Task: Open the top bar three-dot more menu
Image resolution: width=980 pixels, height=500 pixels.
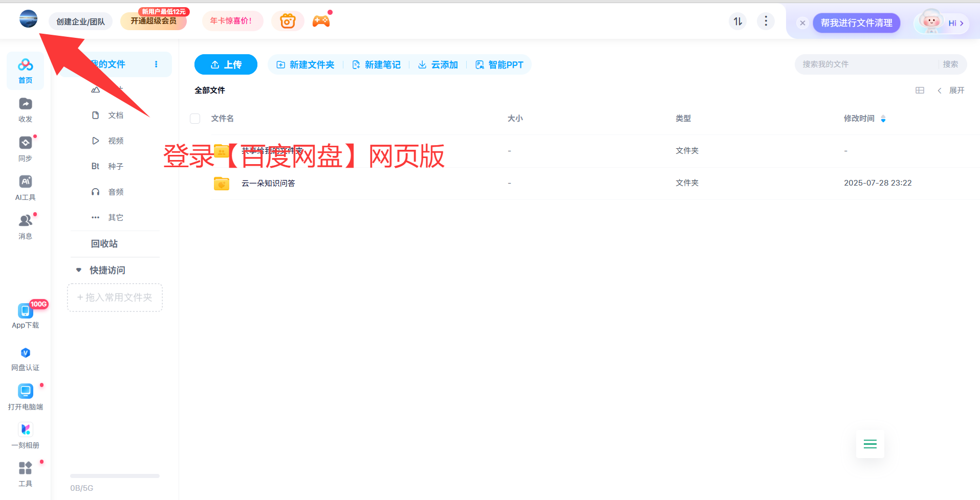Action: 766,21
